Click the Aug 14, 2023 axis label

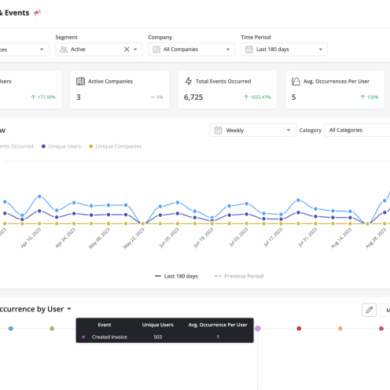342,238
